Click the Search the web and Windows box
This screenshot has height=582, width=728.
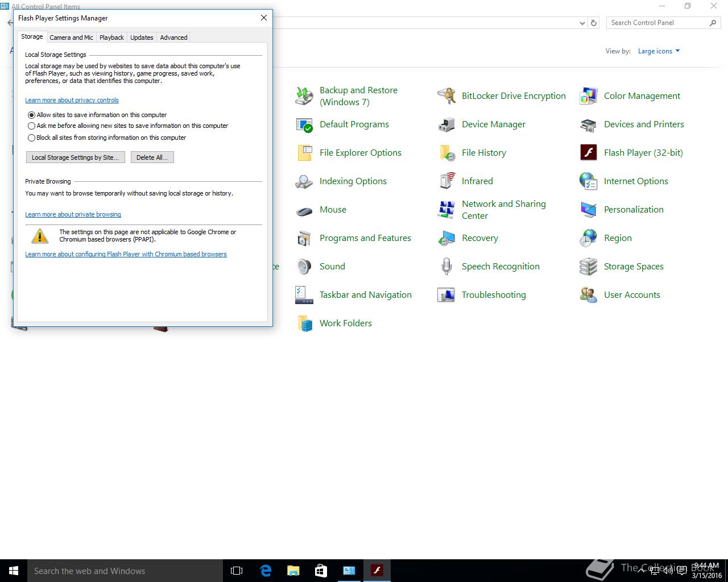[125, 571]
